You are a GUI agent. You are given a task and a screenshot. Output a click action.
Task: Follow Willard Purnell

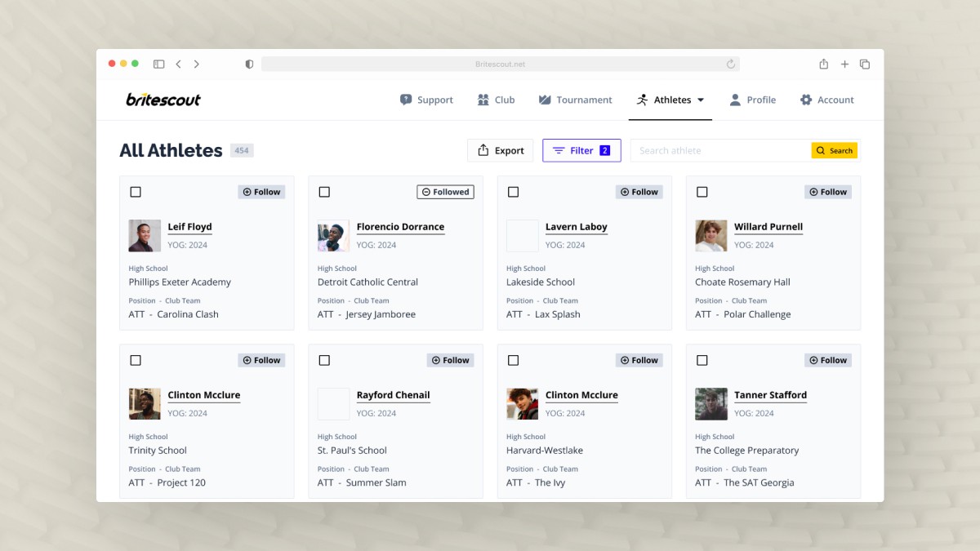(828, 192)
